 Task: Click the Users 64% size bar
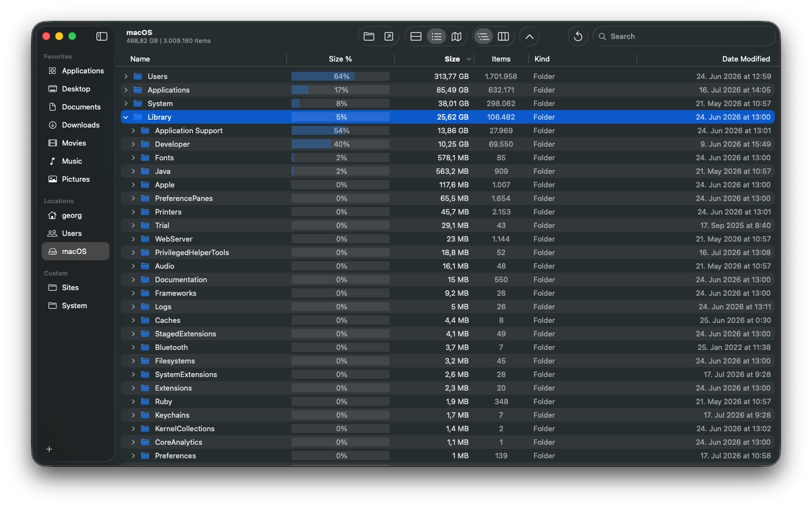coord(341,76)
